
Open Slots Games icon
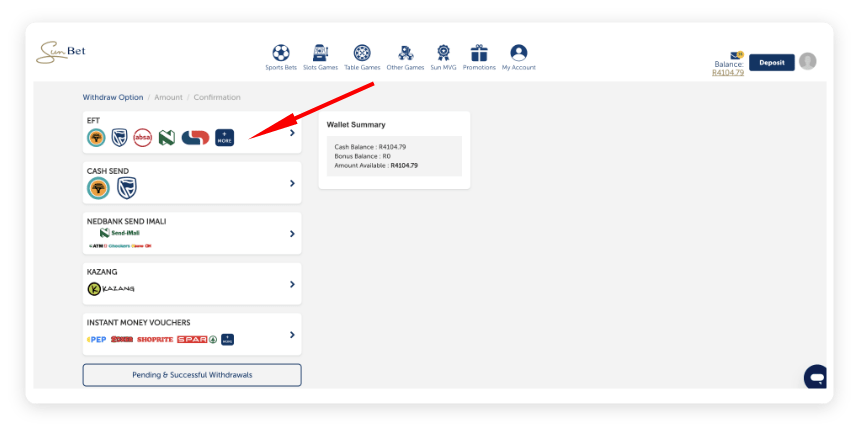click(x=320, y=53)
